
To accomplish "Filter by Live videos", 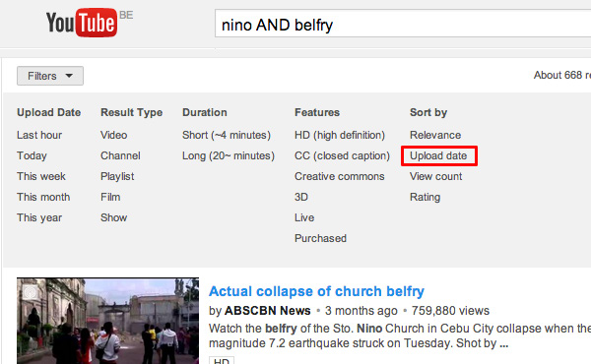I will tap(304, 218).
